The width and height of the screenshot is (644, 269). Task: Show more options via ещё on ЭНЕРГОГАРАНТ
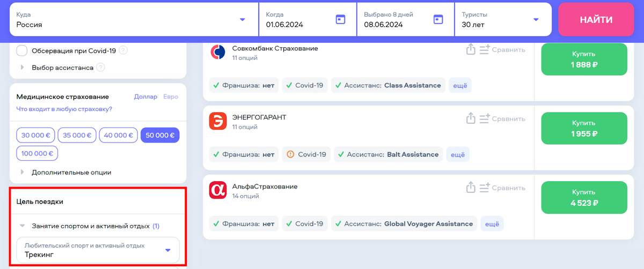[x=457, y=154]
